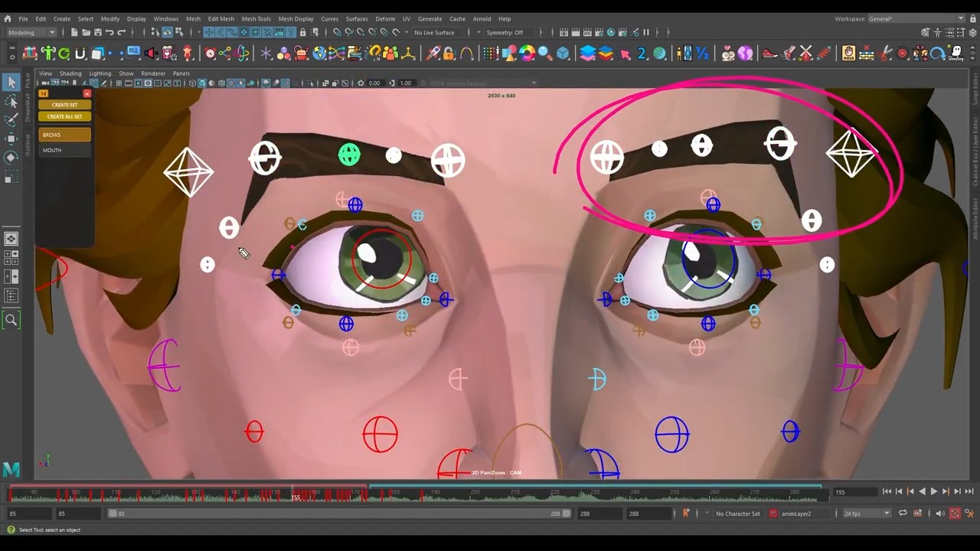Open the search magnifier in left sidebar
Image resolution: width=980 pixels, height=551 pixels.
pyautogui.click(x=11, y=320)
